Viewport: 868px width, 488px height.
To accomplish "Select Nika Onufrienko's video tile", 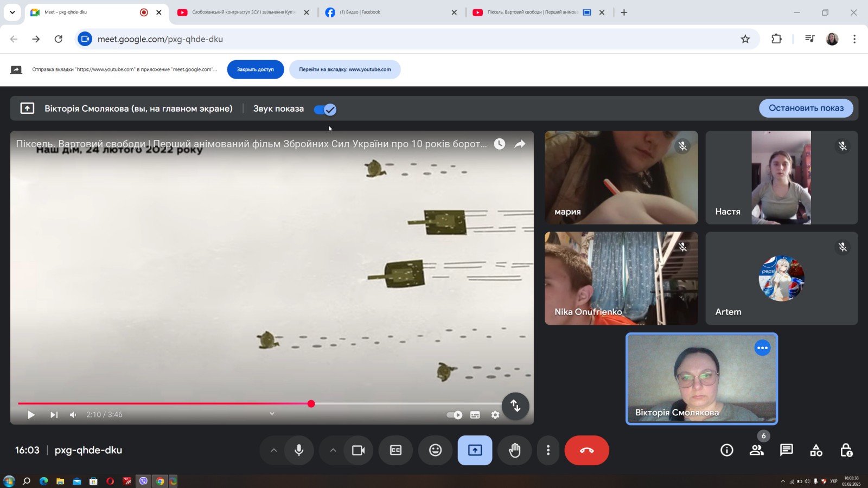I will [621, 279].
